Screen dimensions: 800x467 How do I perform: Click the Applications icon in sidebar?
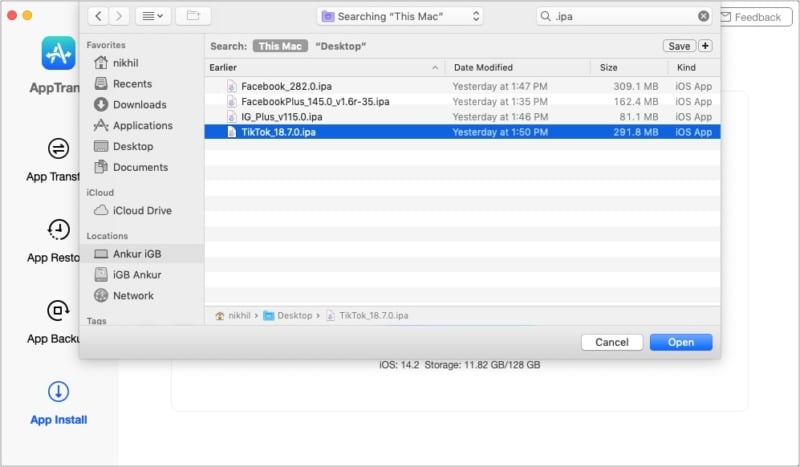tap(101, 125)
